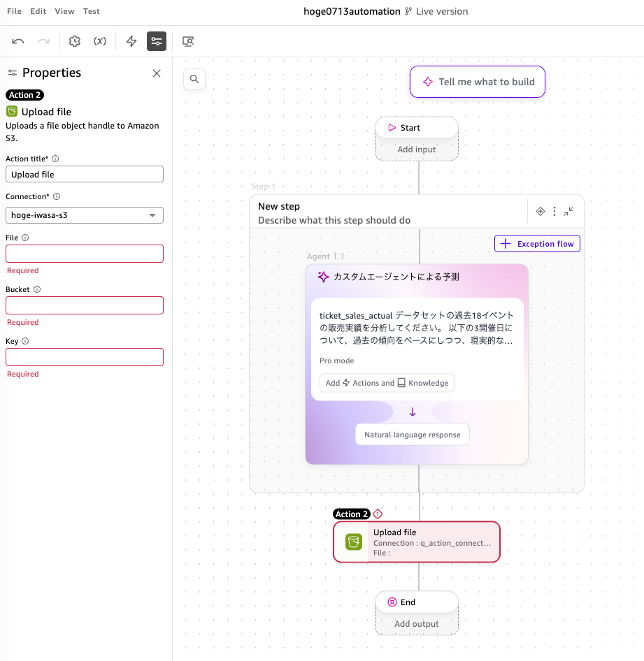Open the monitor inspect icon in the toolbar
This screenshot has width=644, height=661.
point(188,41)
